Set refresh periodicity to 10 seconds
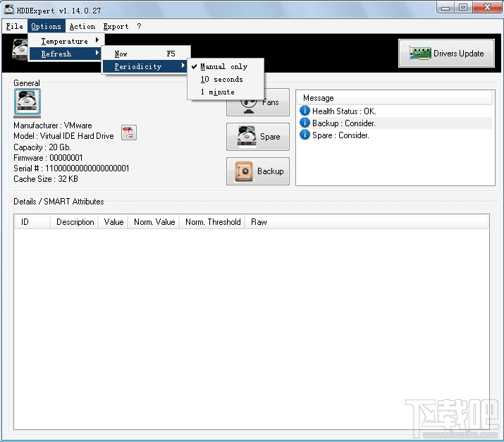This screenshot has width=504, height=442. click(x=226, y=80)
